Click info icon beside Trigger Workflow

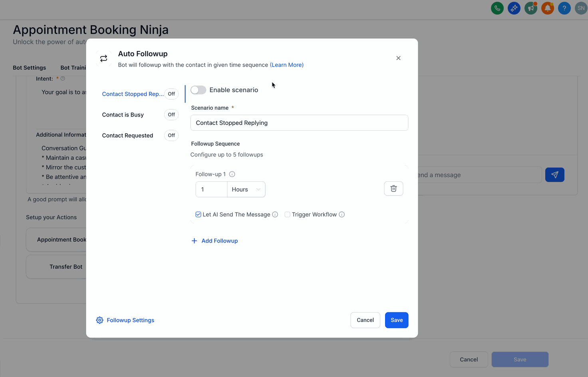342,215
